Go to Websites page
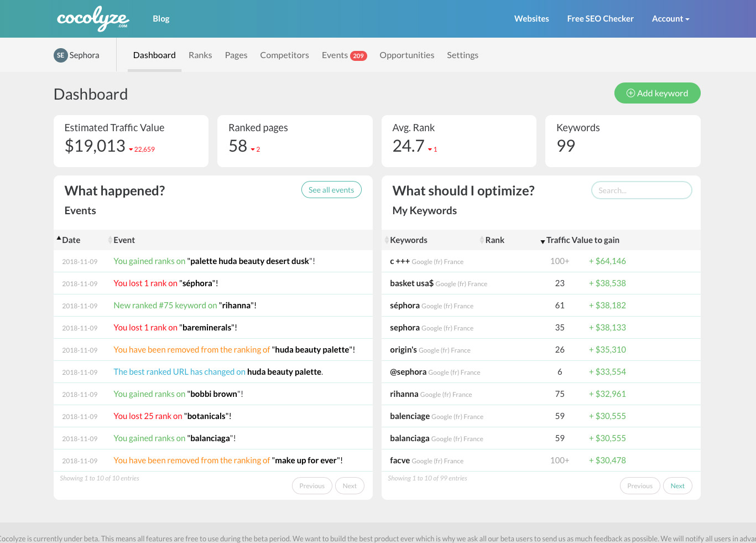The height and width of the screenshot is (543, 756). tap(531, 19)
